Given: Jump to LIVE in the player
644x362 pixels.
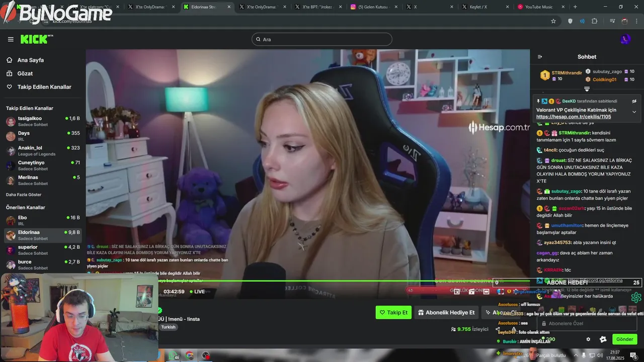Looking at the screenshot, I should pos(197,292).
